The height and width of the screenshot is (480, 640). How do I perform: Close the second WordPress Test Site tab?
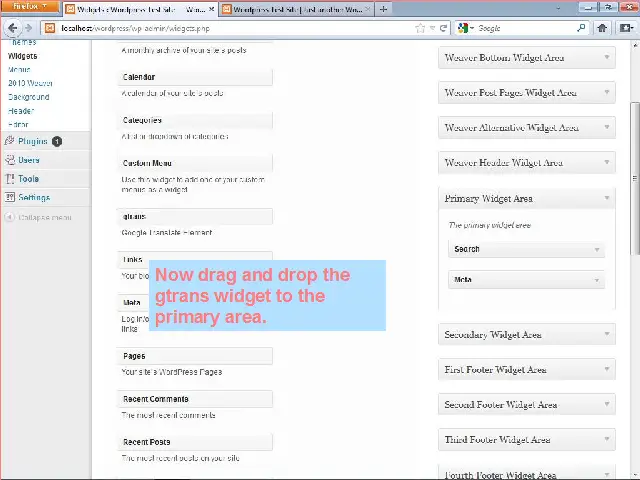coord(367,9)
